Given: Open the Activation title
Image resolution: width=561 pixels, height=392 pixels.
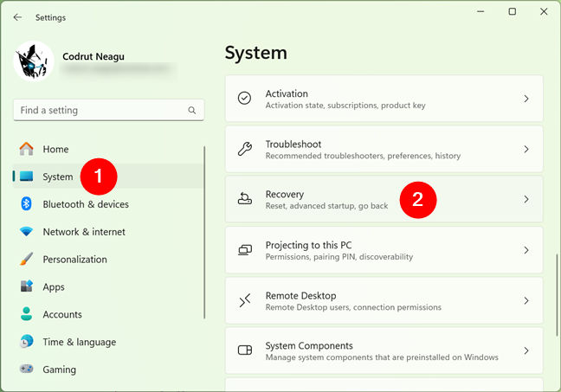Looking at the screenshot, I should tap(287, 93).
